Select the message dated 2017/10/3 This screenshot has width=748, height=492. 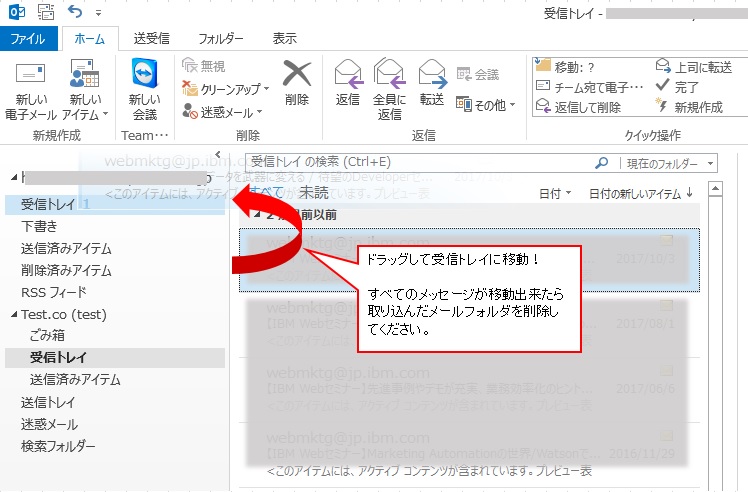coord(469,260)
